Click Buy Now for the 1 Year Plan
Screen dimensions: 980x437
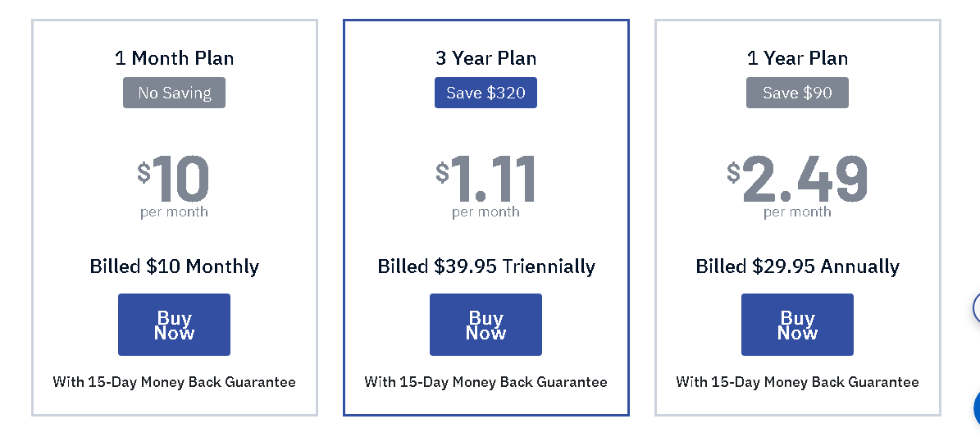[797, 325]
